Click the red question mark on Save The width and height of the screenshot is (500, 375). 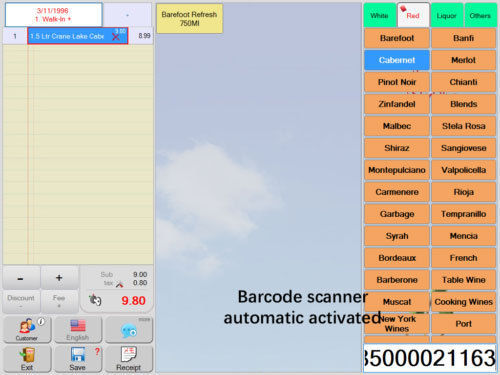pyautogui.click(x=97, y=351)
